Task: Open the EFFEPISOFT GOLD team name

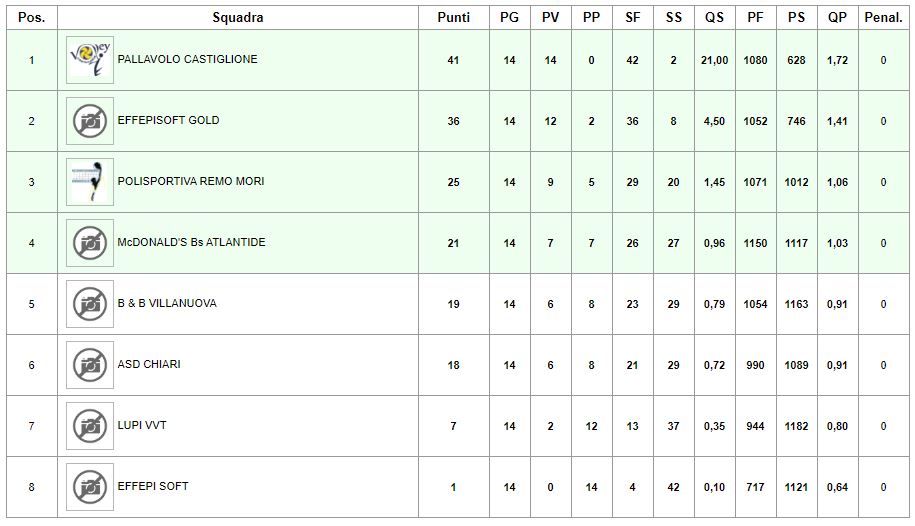Action: coord(169,120)
